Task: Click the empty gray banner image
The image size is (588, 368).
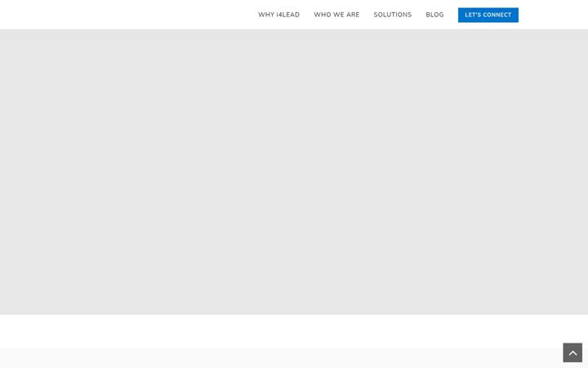Action: tap(294, 172)
